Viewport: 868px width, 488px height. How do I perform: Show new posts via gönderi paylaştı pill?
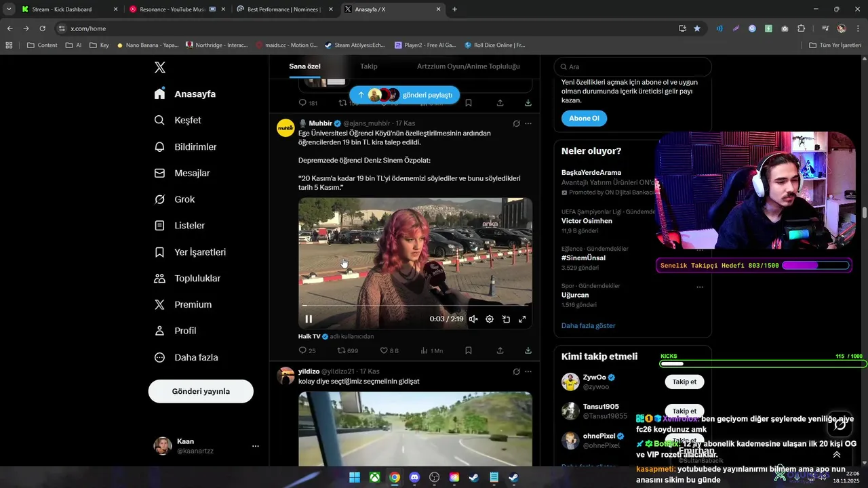(x=404, y=95)
